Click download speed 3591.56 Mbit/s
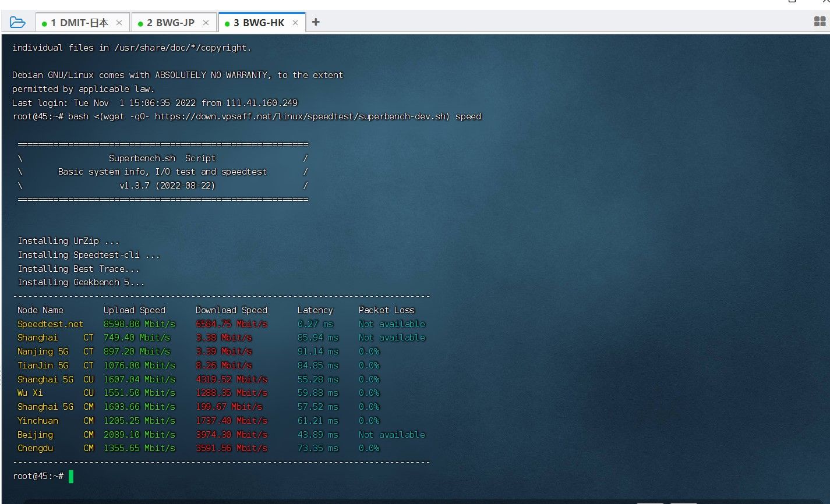 point(231,448)
